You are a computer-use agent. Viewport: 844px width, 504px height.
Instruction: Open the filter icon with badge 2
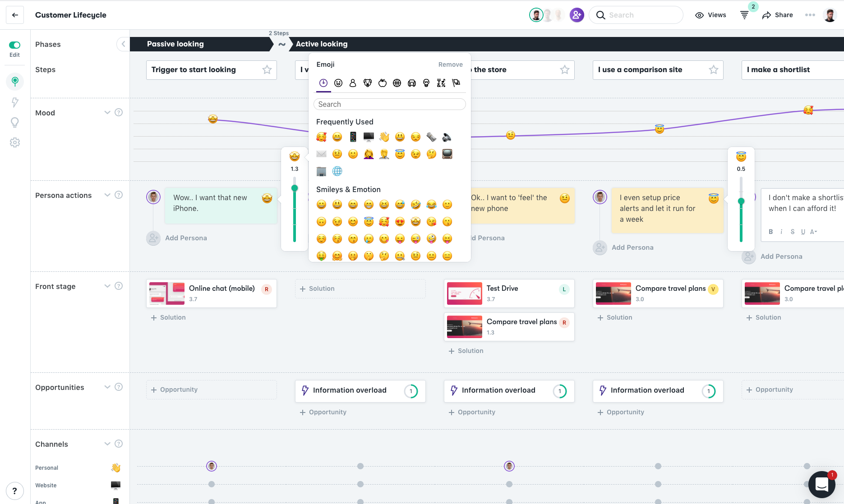[x=744, y=14]
